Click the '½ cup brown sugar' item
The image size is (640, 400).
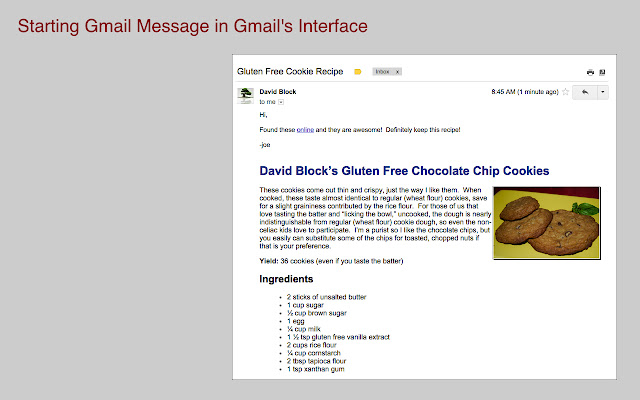(317, 313)
